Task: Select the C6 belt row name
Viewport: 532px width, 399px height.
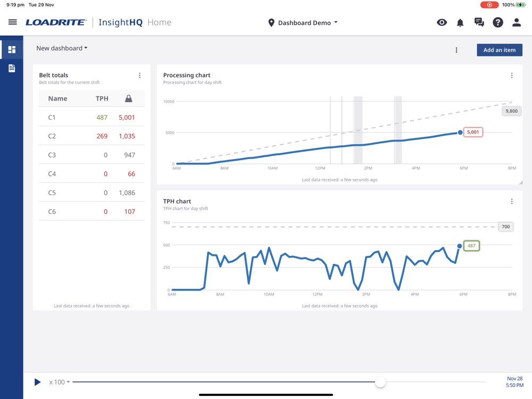Action: tap(52, 211)
